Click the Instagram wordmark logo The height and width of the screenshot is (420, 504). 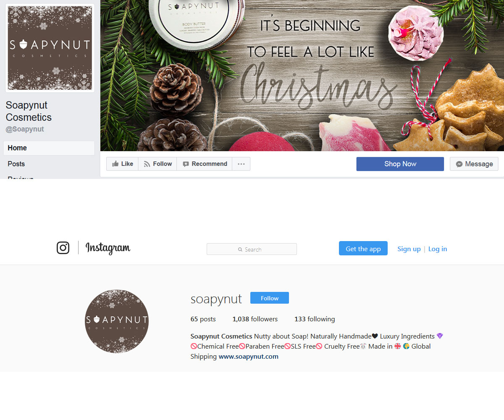tap(108, 248)
